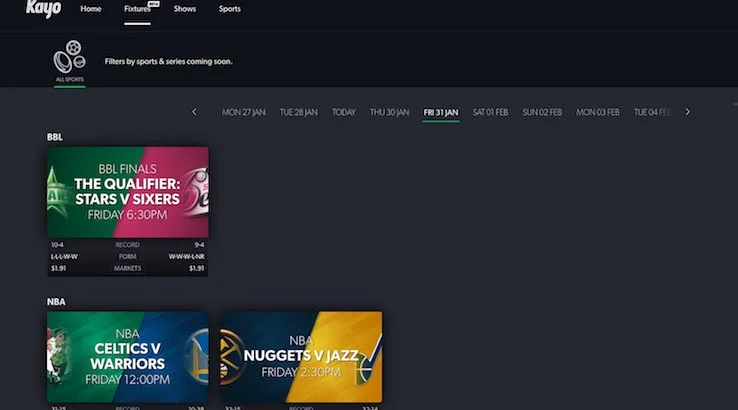Open the Home menu item

click(91, 9)
